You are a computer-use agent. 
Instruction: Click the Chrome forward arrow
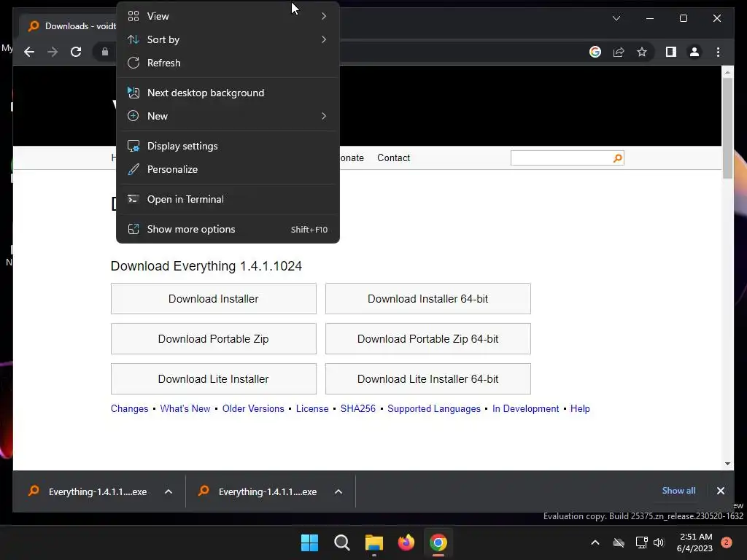tap(53, 52)
